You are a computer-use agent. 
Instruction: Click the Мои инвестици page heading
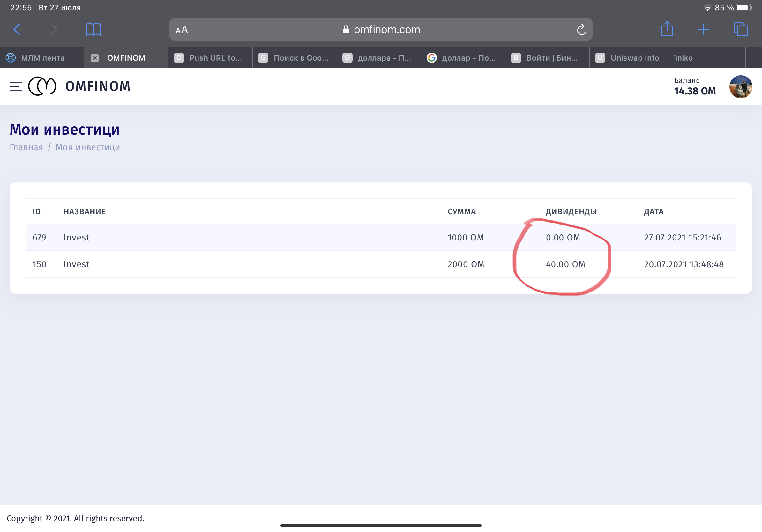point(64,129)
